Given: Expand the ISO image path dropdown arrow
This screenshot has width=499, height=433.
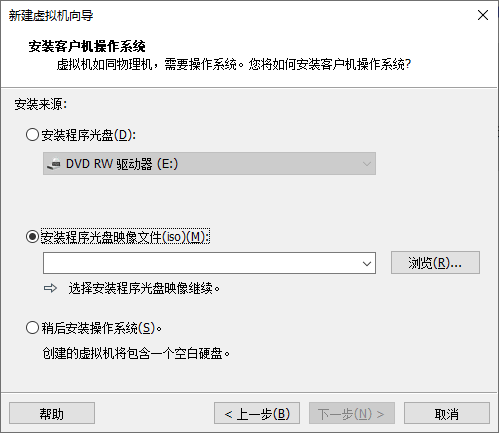Looking at the screenshot, I should pos(367,264).
